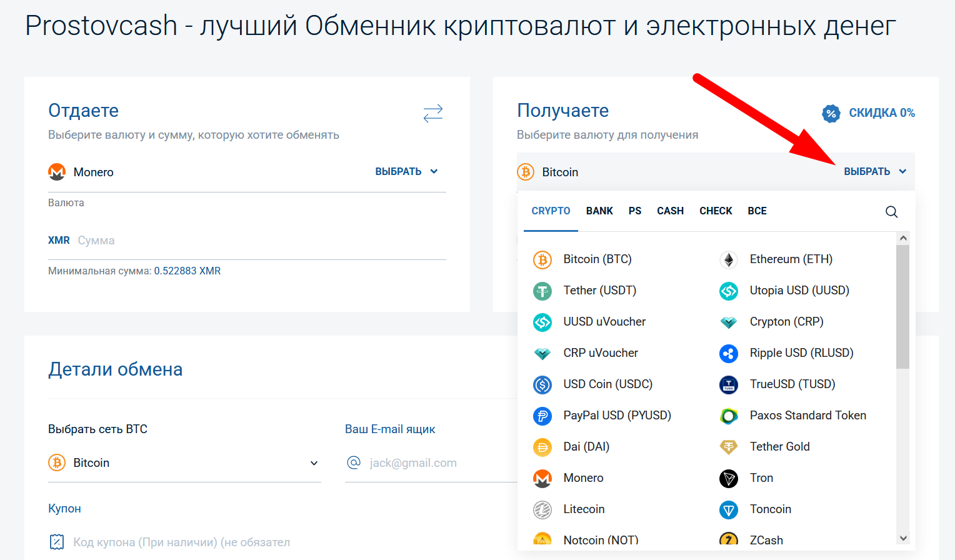Click the minimum amount 0.522883 XMR link
Screen dimensions: 955x560
(187, 271)
